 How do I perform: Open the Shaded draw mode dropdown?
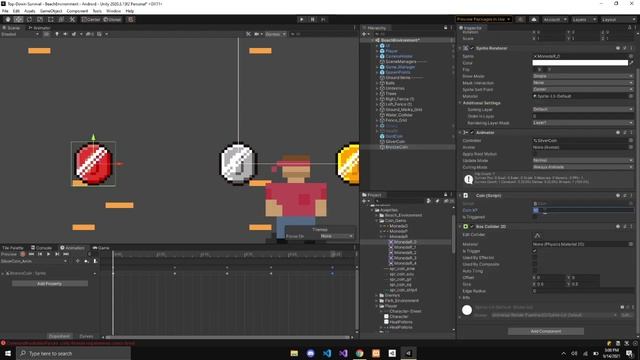[x=20, y=34]
